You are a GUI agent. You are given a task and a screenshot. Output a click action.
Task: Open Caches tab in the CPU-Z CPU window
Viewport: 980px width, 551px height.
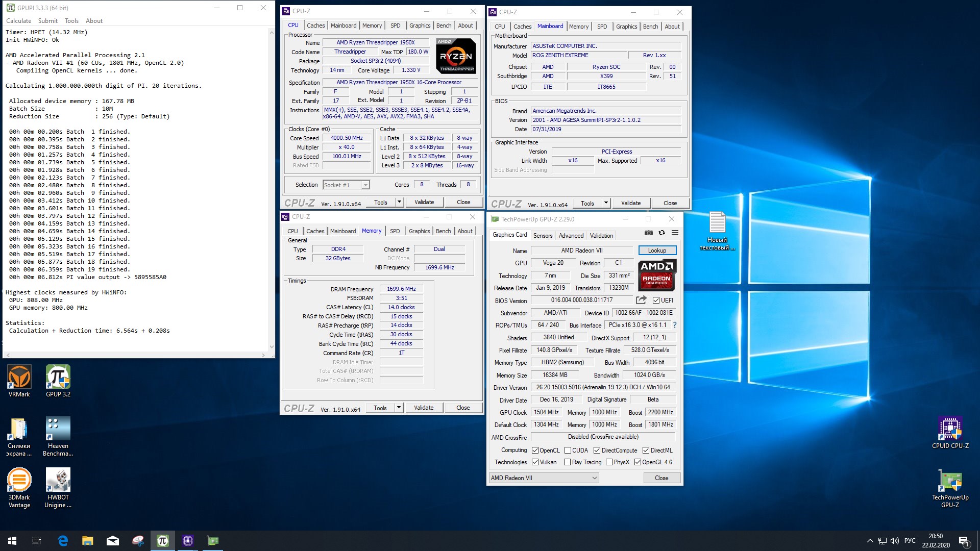tap(315, 26)
